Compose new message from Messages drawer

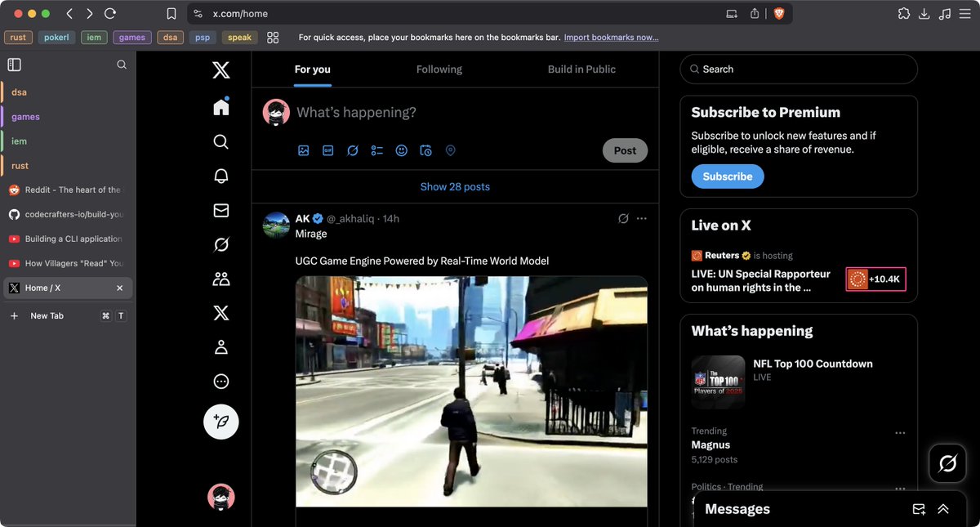[919, 509]
